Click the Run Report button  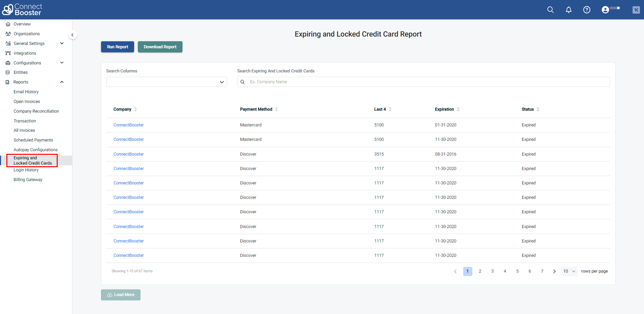117,47
